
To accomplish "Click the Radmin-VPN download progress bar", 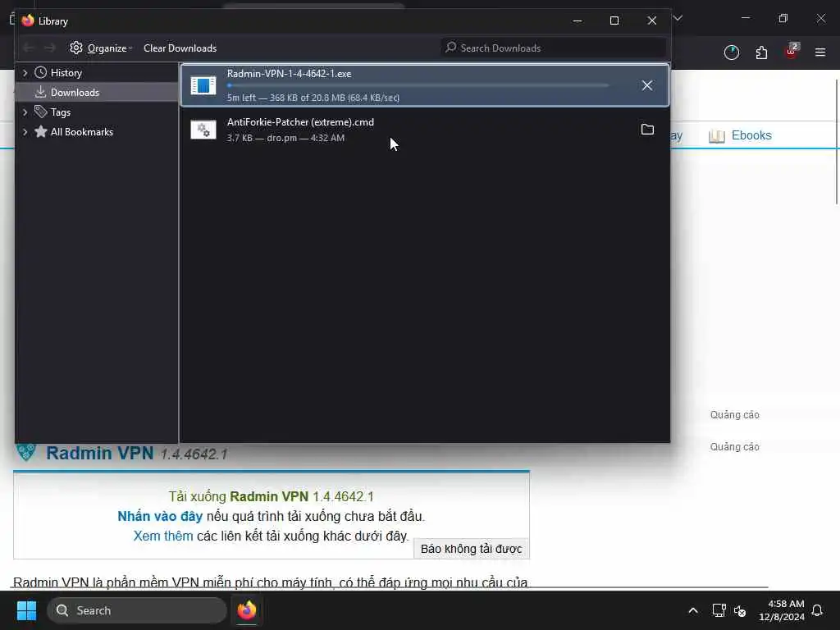I will pyautogui.click(x=418, y=85).
